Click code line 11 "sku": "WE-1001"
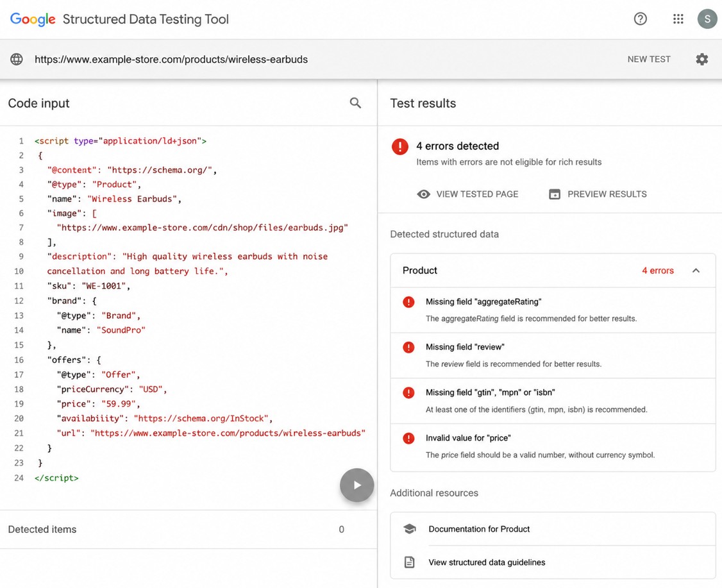This screenshot has height=588, width=722. (x=89, y=286)
